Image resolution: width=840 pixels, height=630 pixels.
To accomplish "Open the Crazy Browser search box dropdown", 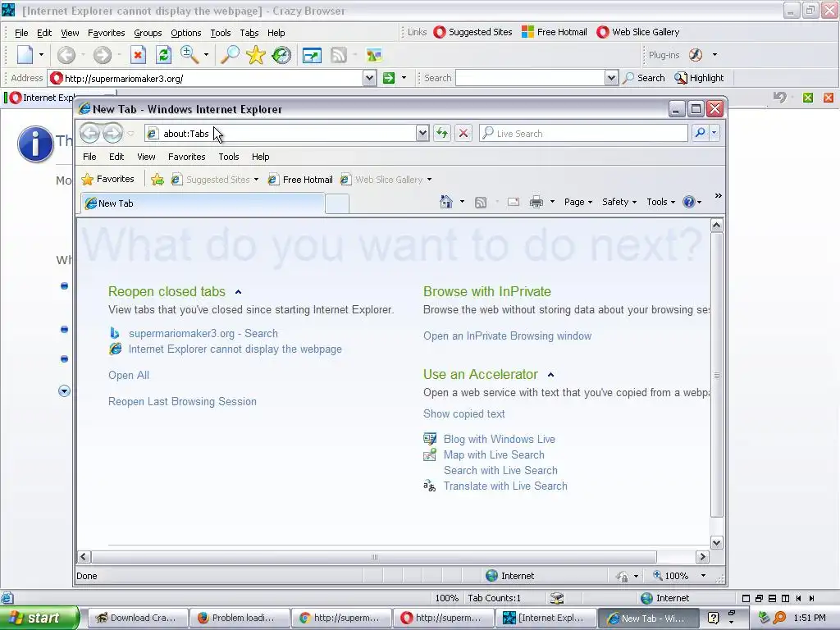I will [611, 78].
